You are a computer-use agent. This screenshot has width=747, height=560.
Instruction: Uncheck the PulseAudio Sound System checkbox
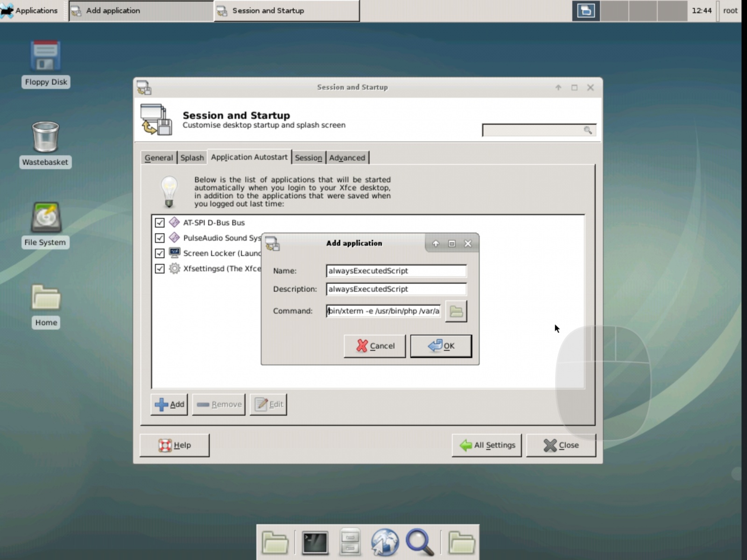(160, 238)
